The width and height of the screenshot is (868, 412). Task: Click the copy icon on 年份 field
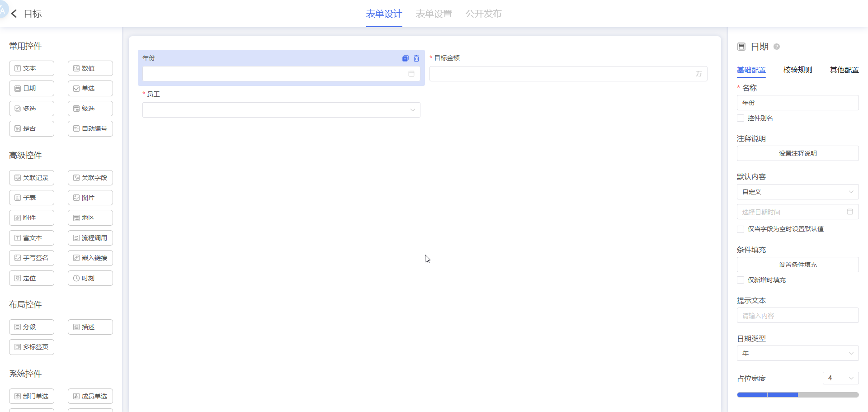[405, 58]
